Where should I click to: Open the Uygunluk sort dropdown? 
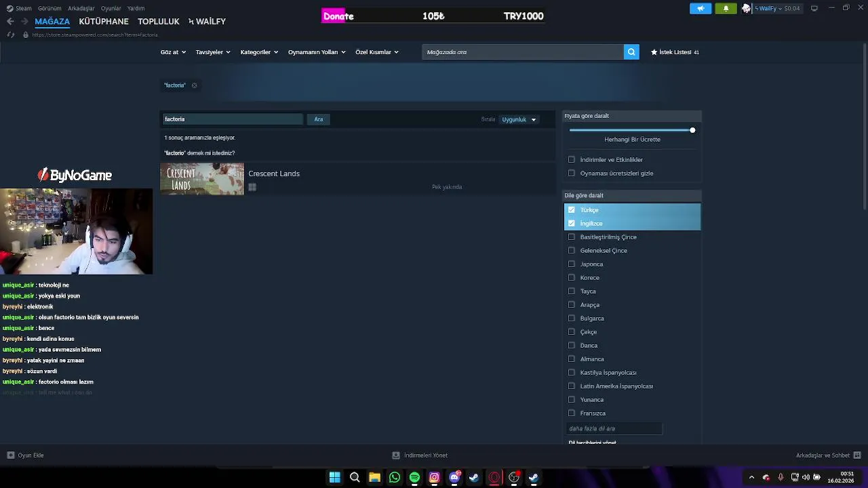(x=519, y=120)
